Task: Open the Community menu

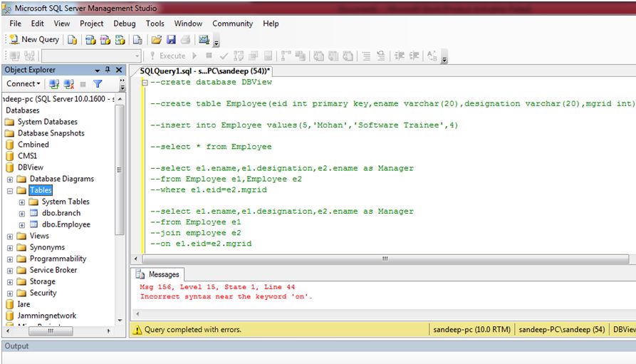Action: tap(232, 24)
